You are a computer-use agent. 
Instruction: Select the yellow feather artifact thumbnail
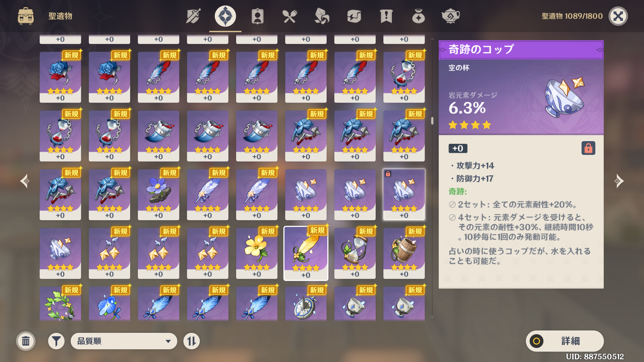[306, 253]
